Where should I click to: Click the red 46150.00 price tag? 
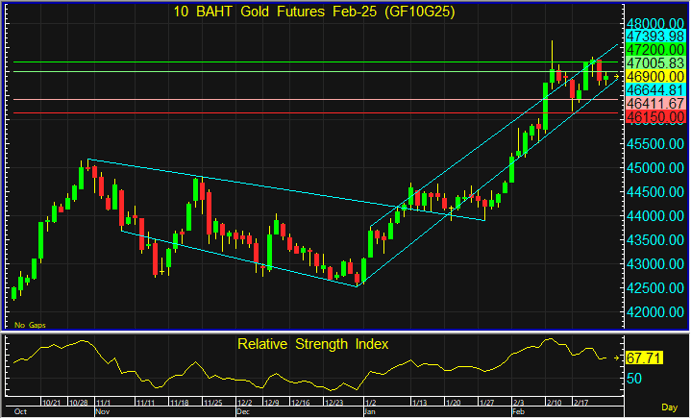click(654, 118)
